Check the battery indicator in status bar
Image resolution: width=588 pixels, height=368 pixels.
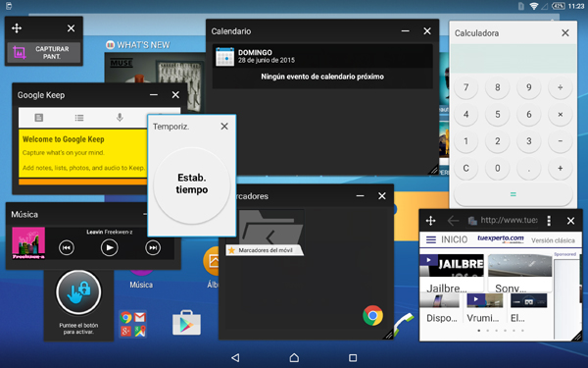click(x=559, y=6)
